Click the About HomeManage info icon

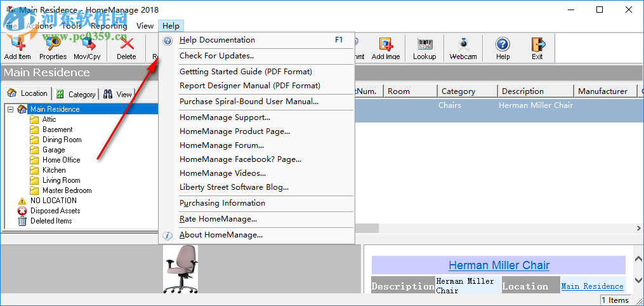coord(168,236)
